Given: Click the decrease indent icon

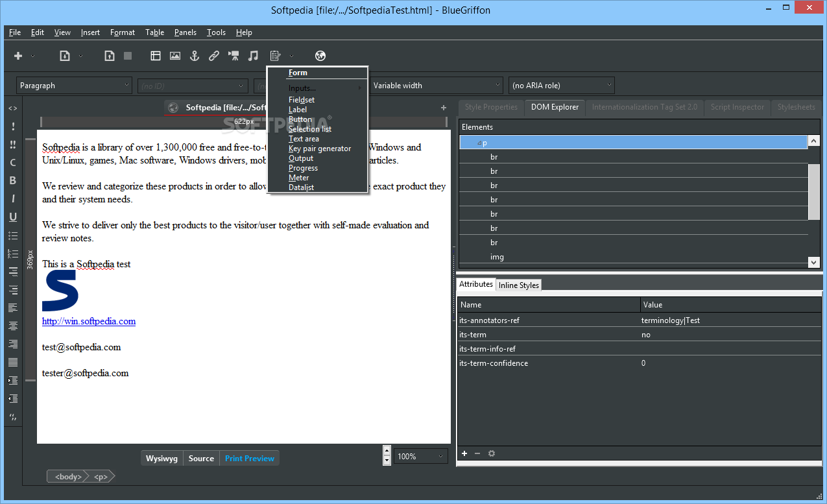Looking at the screenshot, I should pos(13,398).
